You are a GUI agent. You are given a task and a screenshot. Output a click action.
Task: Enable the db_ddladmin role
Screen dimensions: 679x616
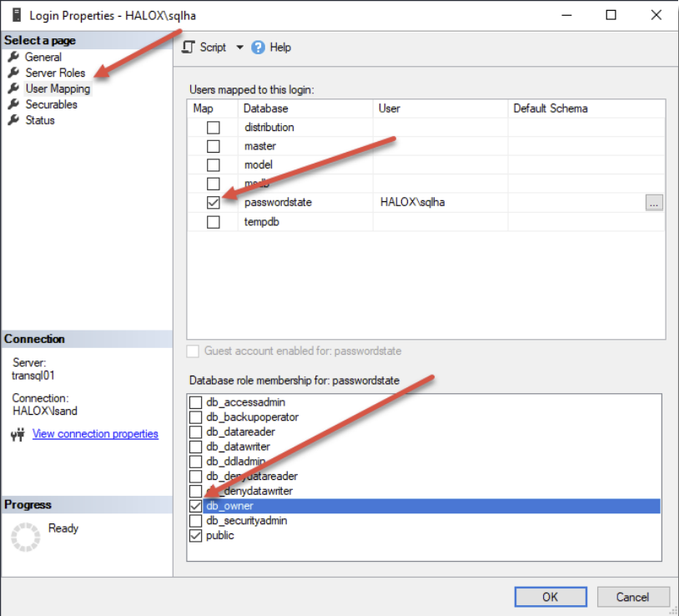pos(195,462)
